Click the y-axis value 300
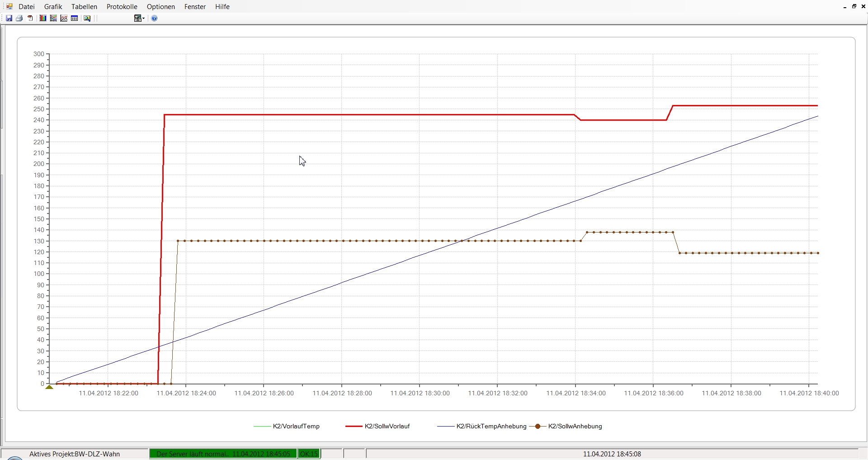The height and width of the screenshot is (460, 868). point(39,54)
